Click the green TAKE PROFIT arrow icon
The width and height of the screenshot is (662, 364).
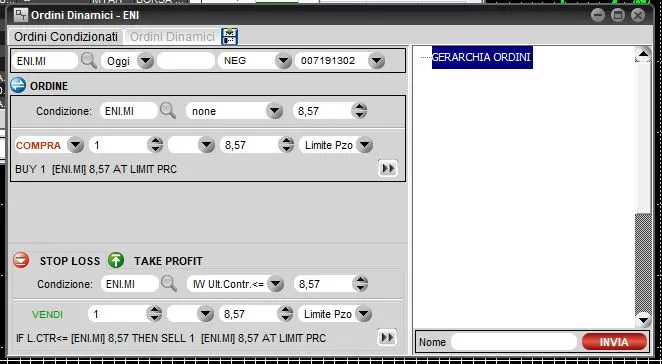point(116,261)
